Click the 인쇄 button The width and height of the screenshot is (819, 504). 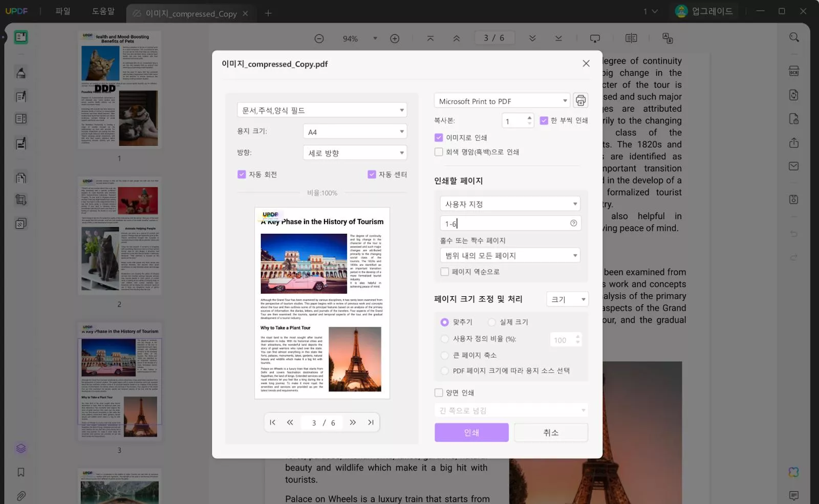[471, 432]
